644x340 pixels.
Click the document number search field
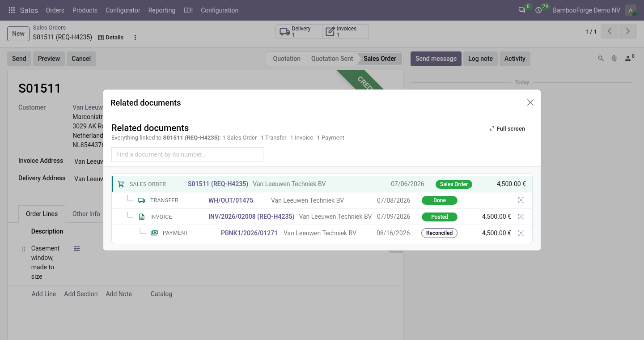click(187, 154)
